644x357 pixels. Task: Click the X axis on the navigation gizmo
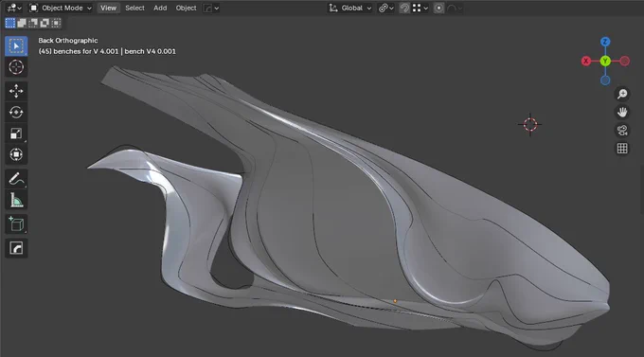click(x=586, y=62)
